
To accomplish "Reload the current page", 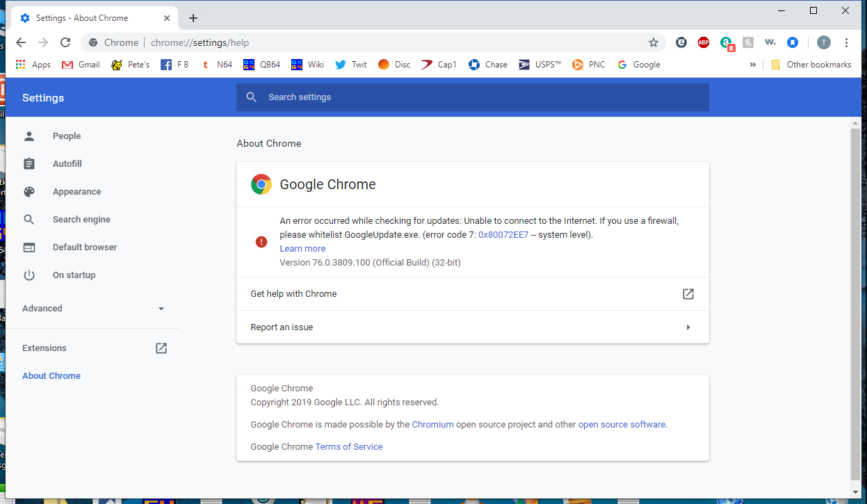I will pyautogui.click(x=65, y=42).
